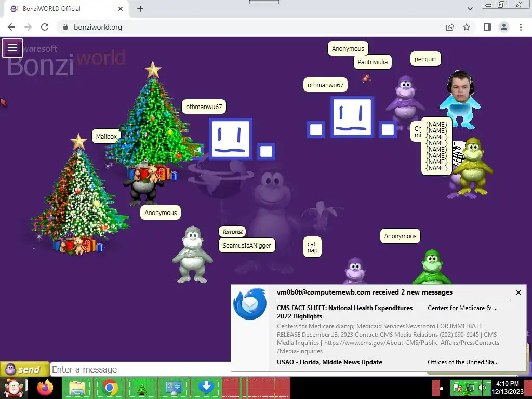Click the penguin name tag
This screenshot has height=399, width=532.
click(x=425, y=59)
